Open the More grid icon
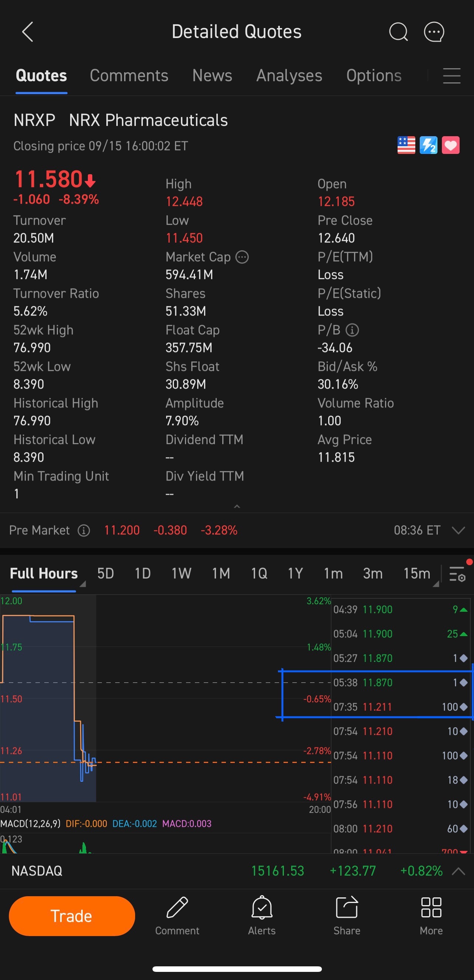Image resolution: width=474 pixels, height=980 pixels. [x=432, y=907]
